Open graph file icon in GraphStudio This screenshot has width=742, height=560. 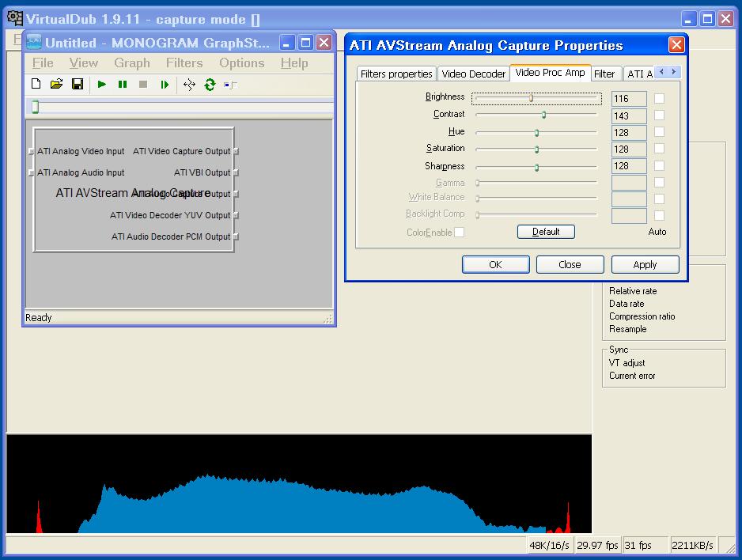pos(56,85)
